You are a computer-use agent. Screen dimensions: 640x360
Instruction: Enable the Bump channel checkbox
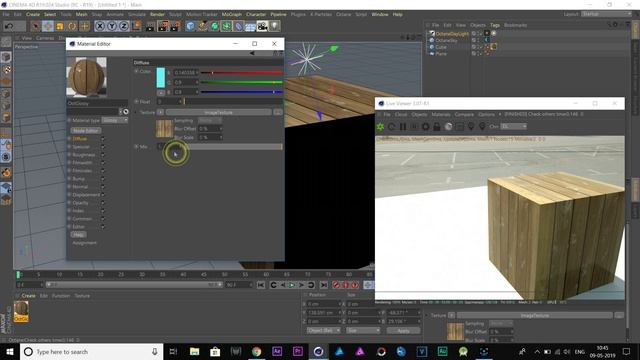[x=103, y=179]
